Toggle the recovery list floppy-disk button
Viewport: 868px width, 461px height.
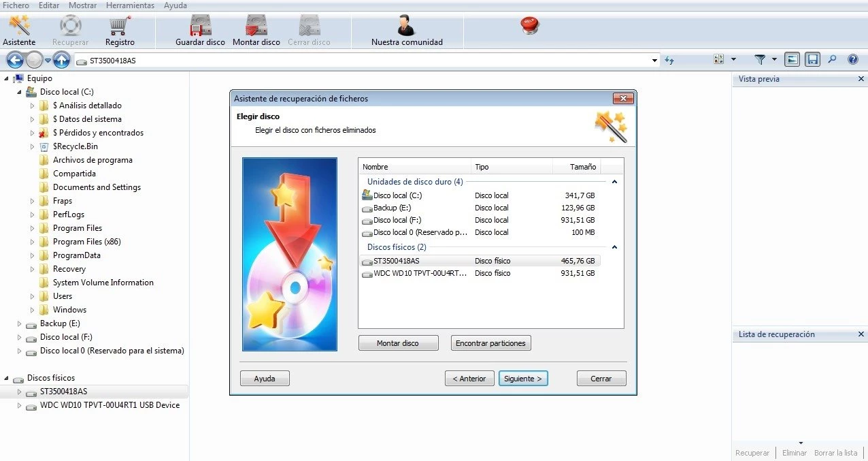[x=812, y=60]
